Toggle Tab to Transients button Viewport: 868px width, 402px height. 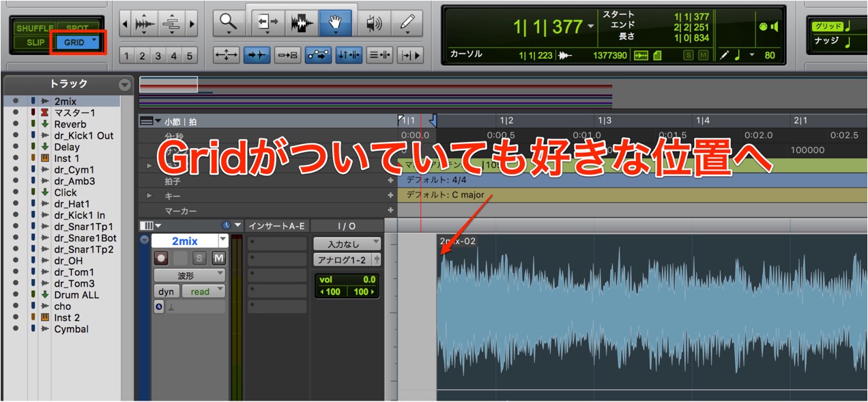tap(257, 55)
